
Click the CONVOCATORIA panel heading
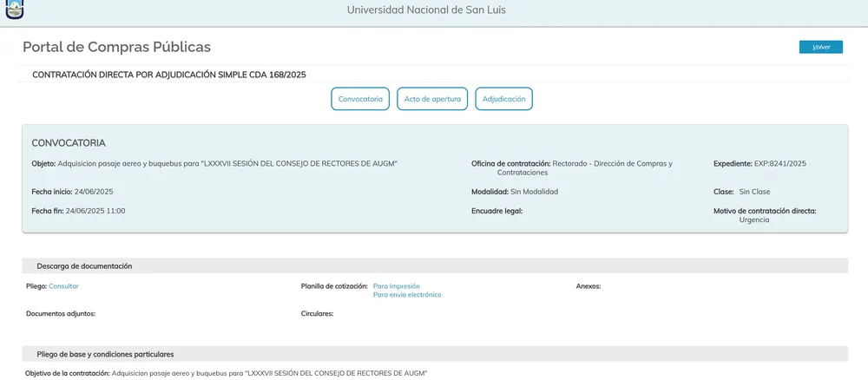coord(69,142)
